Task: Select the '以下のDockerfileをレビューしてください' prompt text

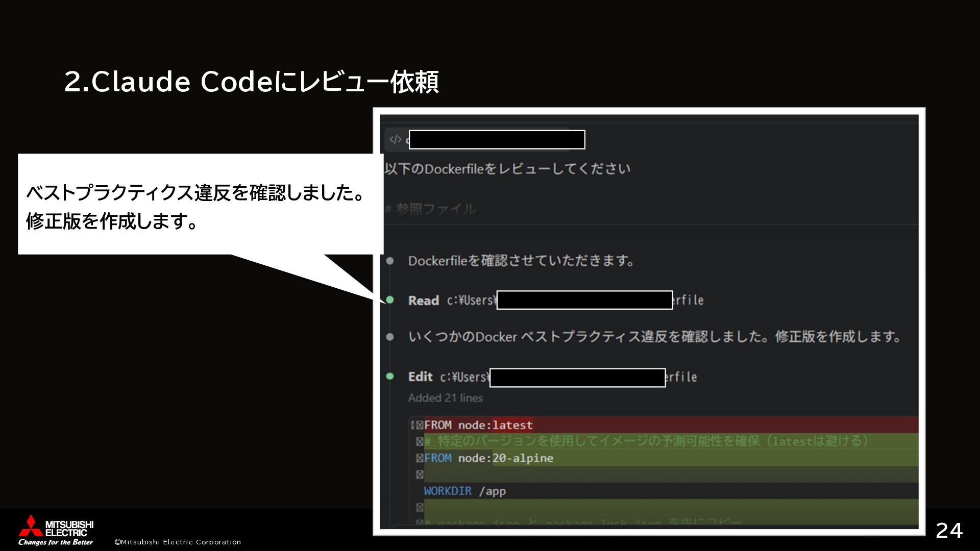Action: point(507,169)
